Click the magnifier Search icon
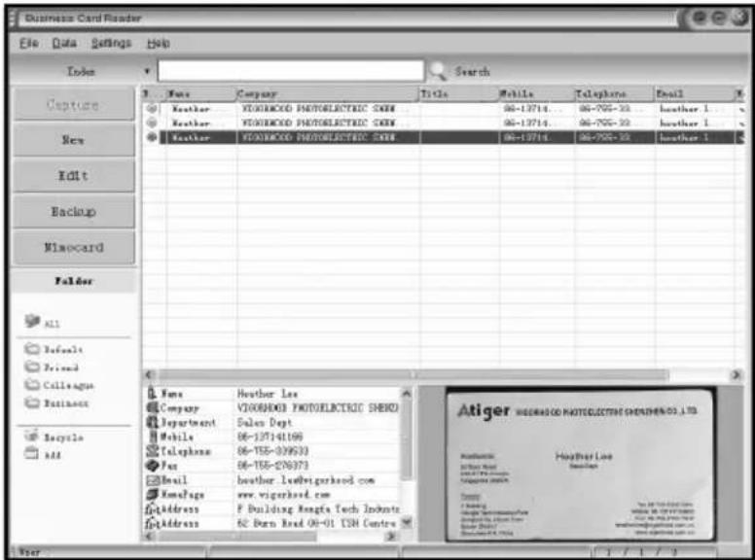The height and width of the screenshot is (560, 755). click(x=437, y=71)
